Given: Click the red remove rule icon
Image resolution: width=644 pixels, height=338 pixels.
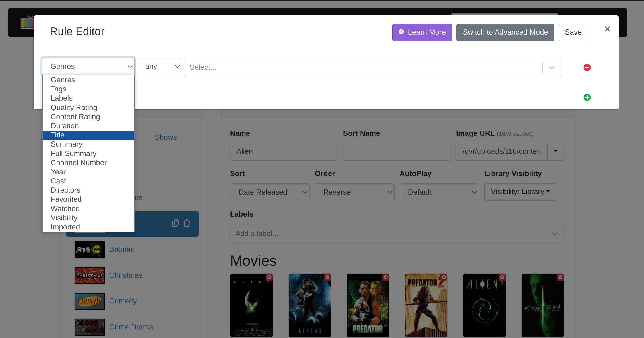Looking at the screenshot, I should [x=587, y=67].
